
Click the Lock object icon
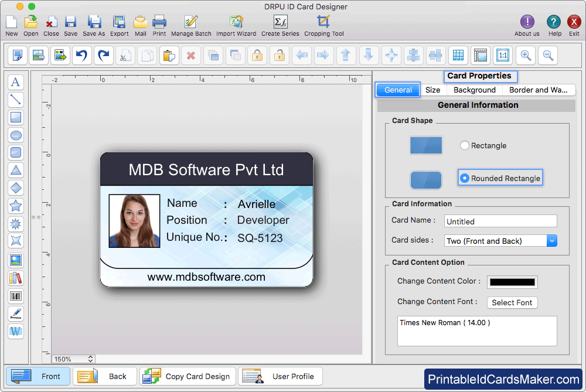[x=257, y=55]
